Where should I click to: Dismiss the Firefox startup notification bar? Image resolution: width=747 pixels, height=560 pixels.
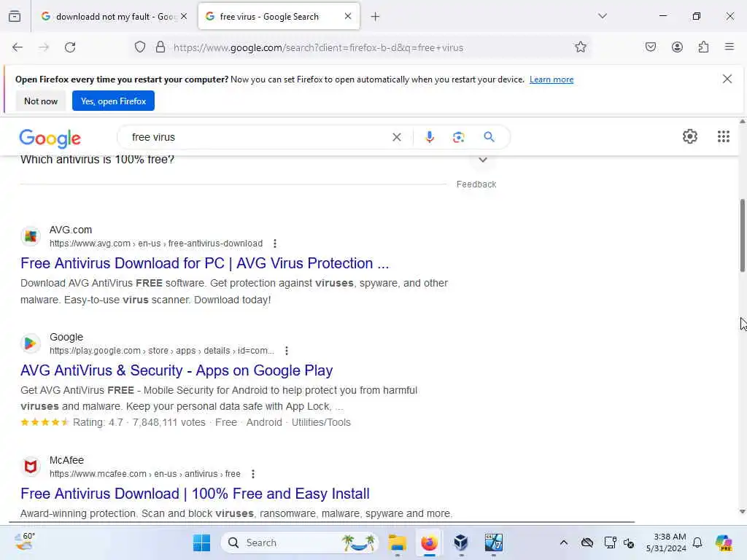[727, 79]
